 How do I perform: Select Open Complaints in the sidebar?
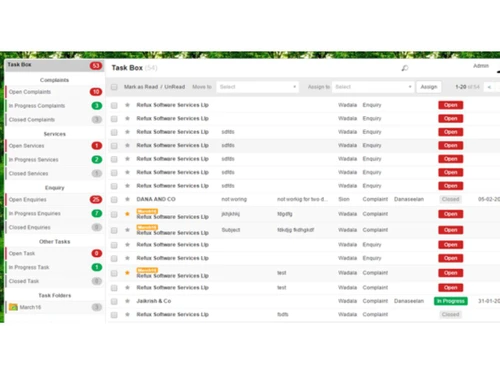54,92
